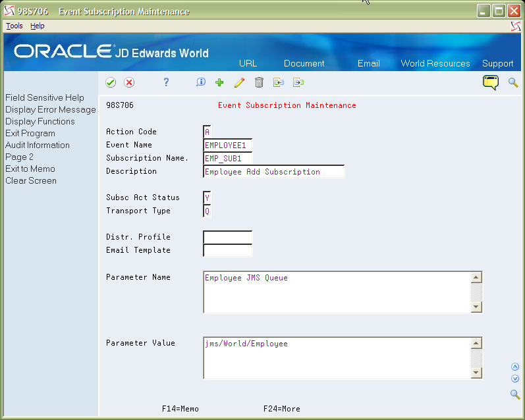The width and height of the screenshot is (525, 420).
Task: Click the Description field
Action: pyautogui.click(x=274, y=172)
